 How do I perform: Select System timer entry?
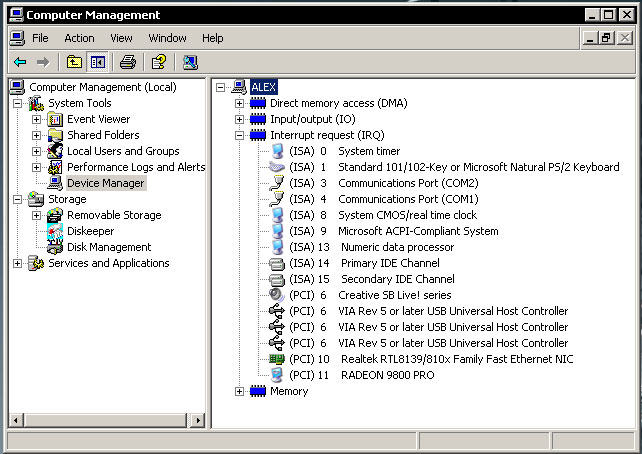(369, 151)
